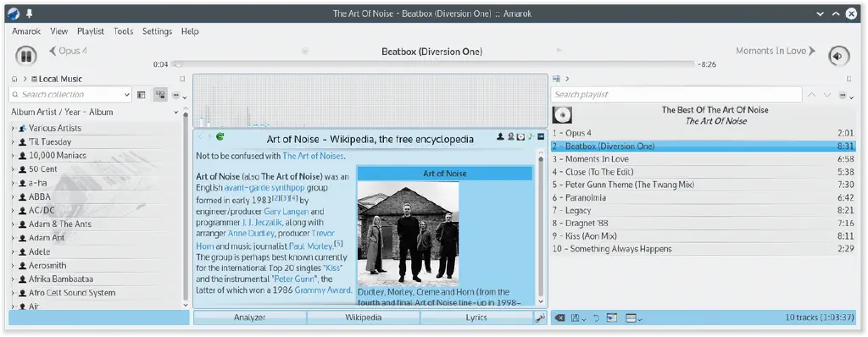The image size is (868, 337).
Task: Click the Art of Noise band photo
Action: click(408, 234)
